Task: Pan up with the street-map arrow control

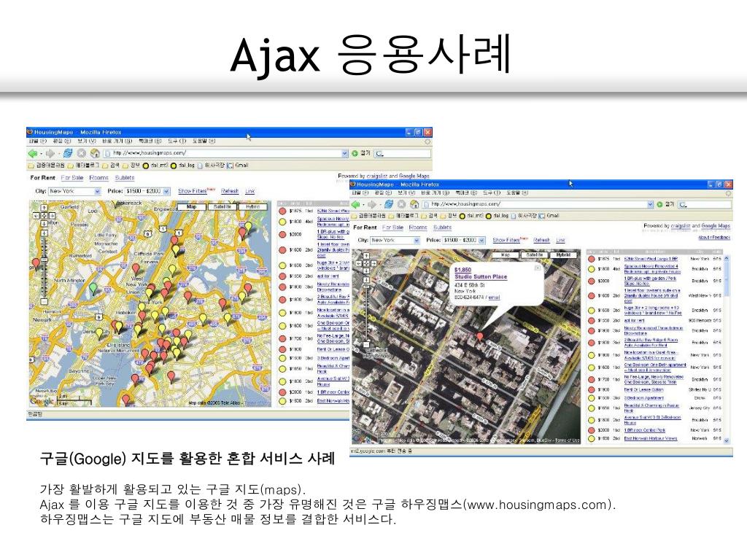Action: click(x=44, y=208)
